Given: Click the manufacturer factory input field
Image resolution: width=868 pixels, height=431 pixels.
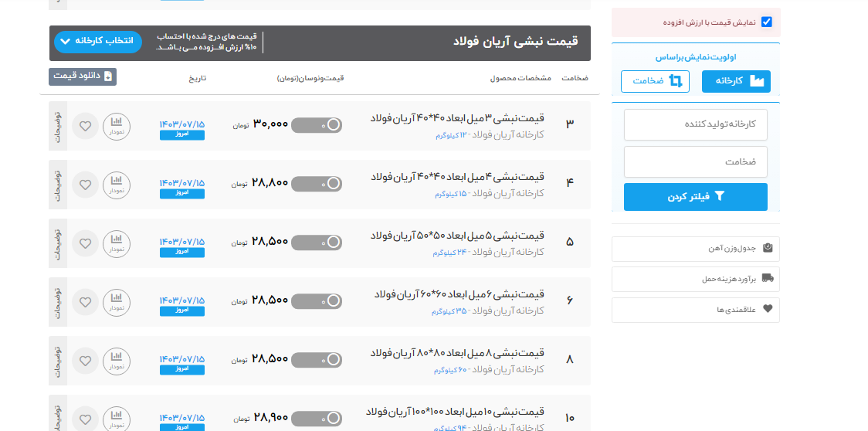Looking at the screenshot, I should pos(695,124).
